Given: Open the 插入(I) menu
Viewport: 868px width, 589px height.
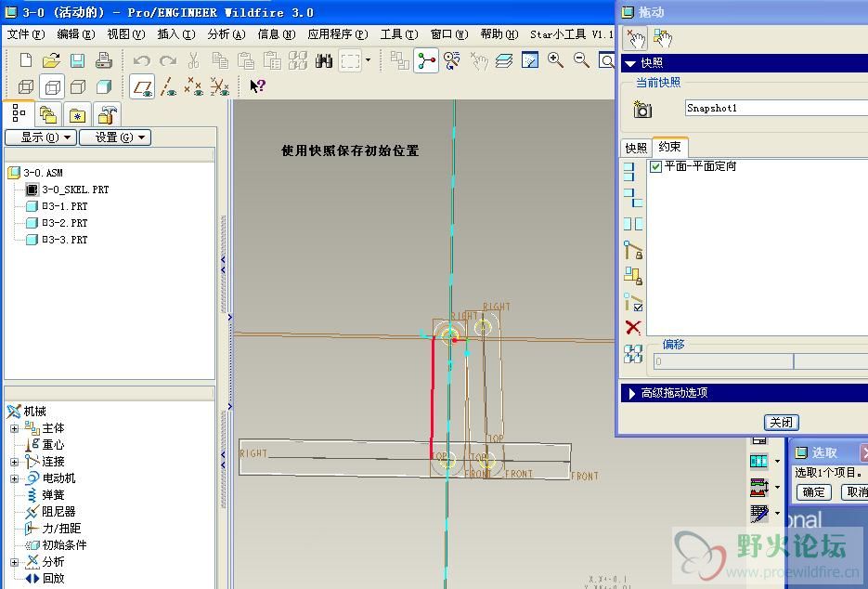Looking at the screenshot, I should (176, 34).
